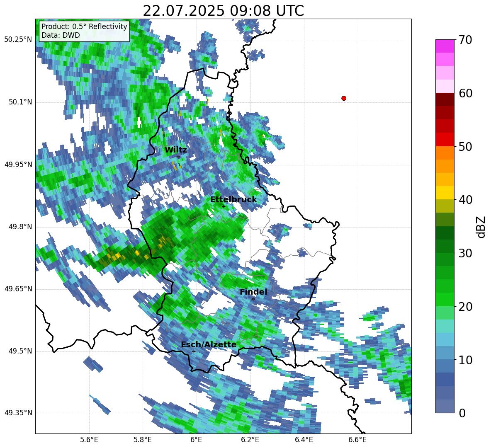Click the orange band just below 50 dBZ
The height and width of the screenshot is (448, 491).
pyautogui.click(x=445, y=153)
